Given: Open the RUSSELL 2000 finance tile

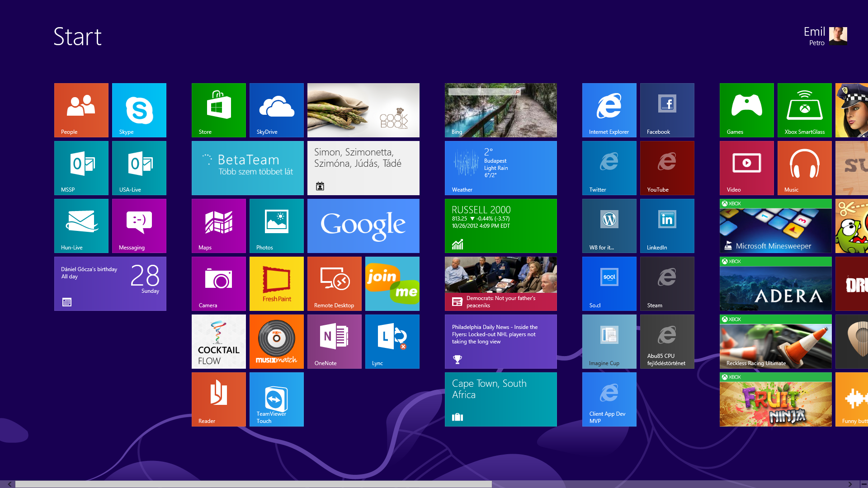Looking at the screenshot, I should click(501, 226).
